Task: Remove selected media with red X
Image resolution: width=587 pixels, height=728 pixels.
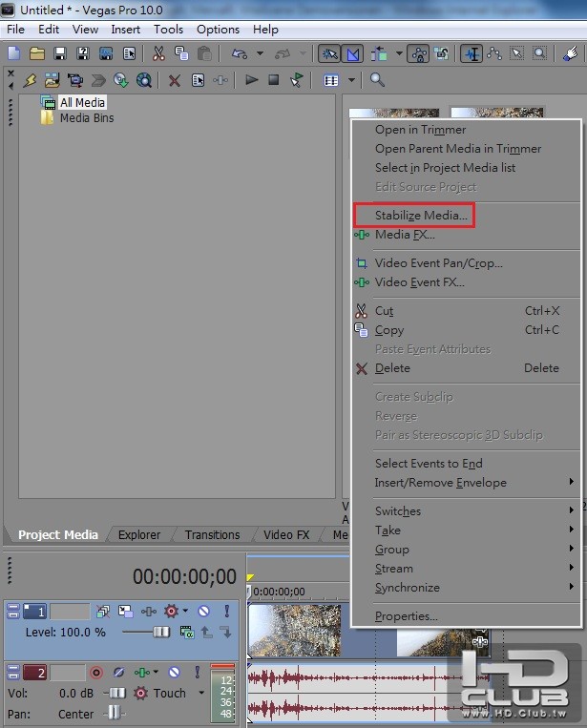Action: click(174, 81)
